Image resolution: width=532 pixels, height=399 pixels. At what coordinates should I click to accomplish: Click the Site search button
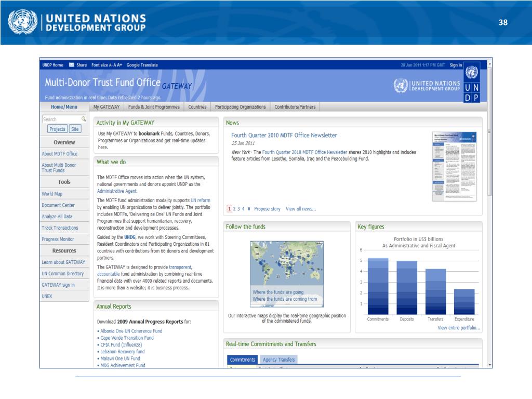[x=75, y=129]
